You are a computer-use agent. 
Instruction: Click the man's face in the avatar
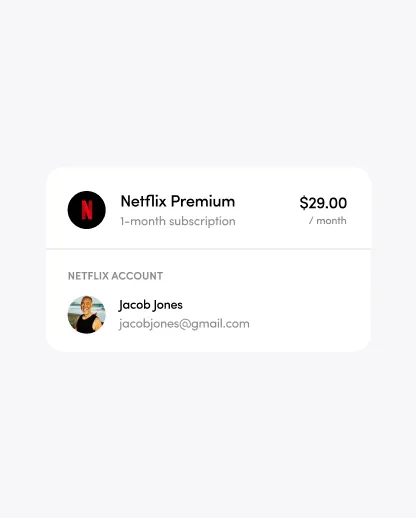(86, 305)
